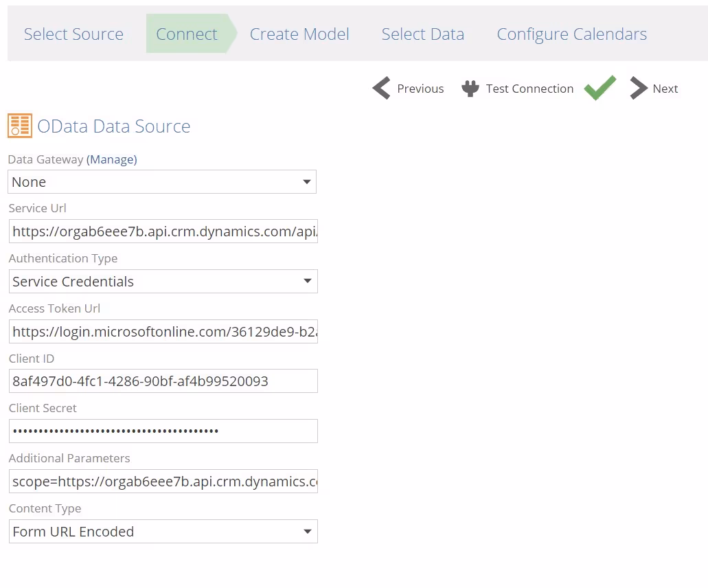Select the Client Secret password field
Screen dimensions: 708x588
tap(163, 431)
